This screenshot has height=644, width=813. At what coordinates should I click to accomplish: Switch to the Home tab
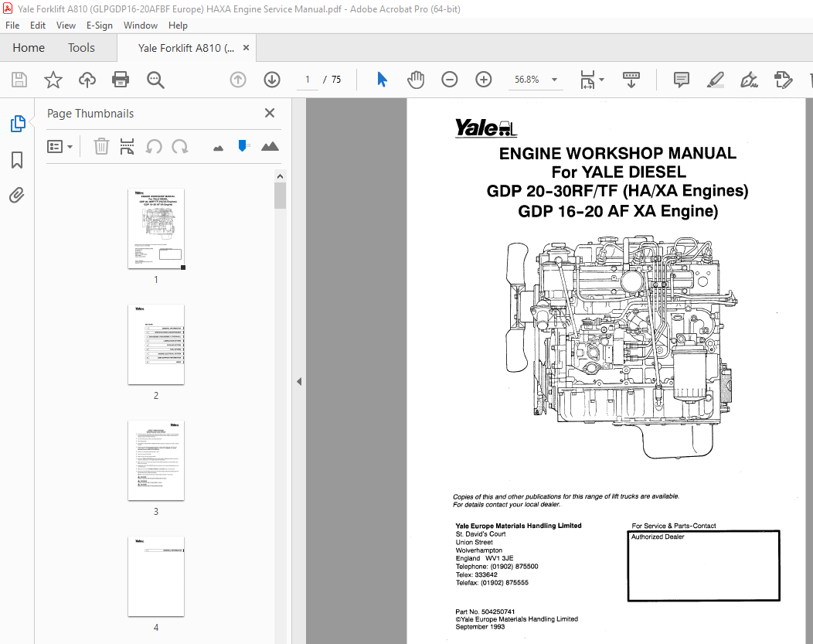click(x=29, y=48)
